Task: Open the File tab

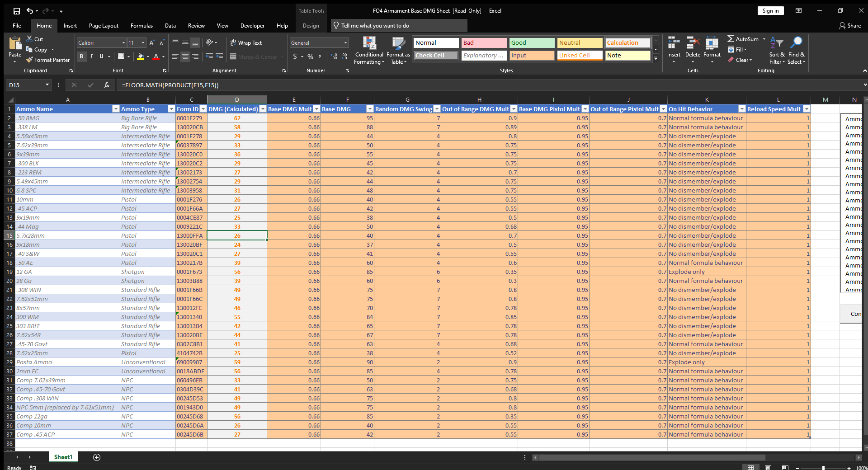Action: point(17,26)
